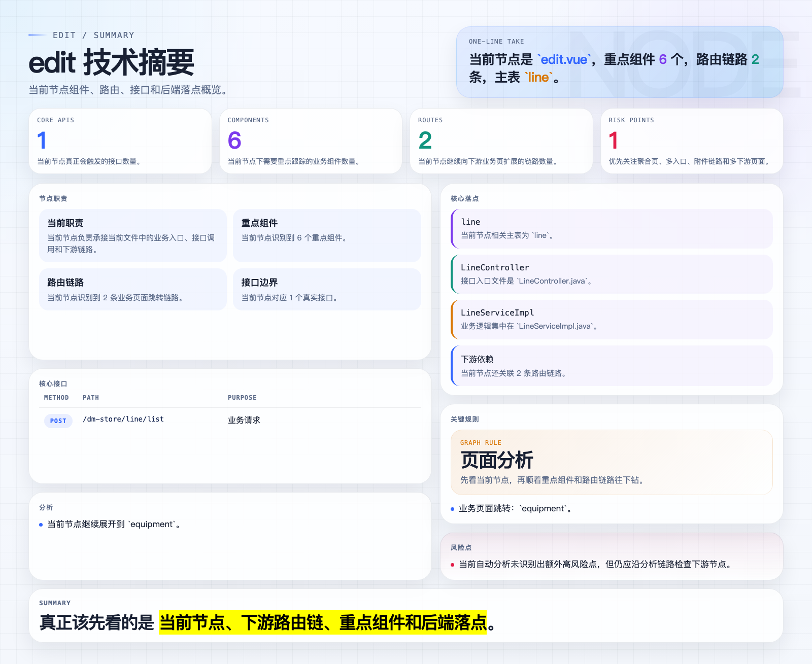Click the '分析' section heading
The width and height of the screenshot is (812, 664).
(x=46, y=507)
